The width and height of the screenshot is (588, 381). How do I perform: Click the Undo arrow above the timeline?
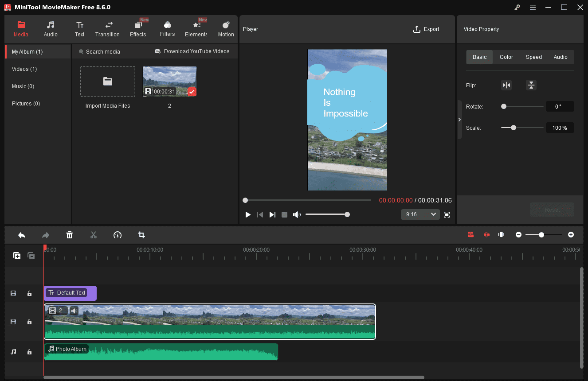(22, 235)
